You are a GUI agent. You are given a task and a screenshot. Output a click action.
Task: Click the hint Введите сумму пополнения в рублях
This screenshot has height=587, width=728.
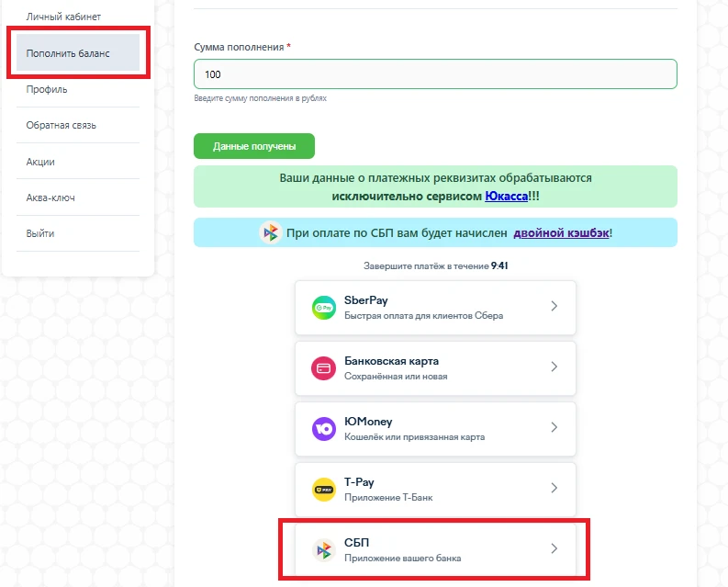coord(260,98)
